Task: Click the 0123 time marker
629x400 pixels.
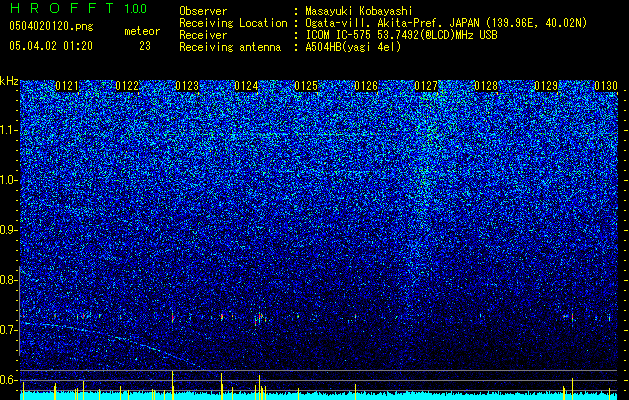Action: point(187,86)
